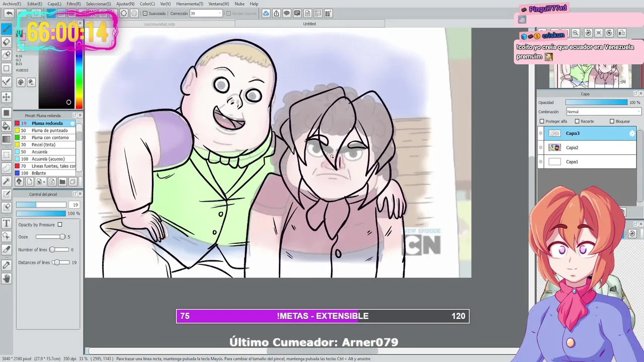This screenshot has height=362, width=644.
Task: Switch to the curicomunidad.mdp tab
Action: tap(159, 24)
